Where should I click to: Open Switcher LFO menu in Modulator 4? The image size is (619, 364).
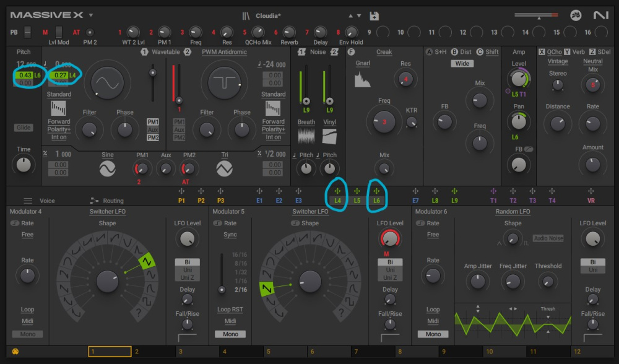[107, 212]
